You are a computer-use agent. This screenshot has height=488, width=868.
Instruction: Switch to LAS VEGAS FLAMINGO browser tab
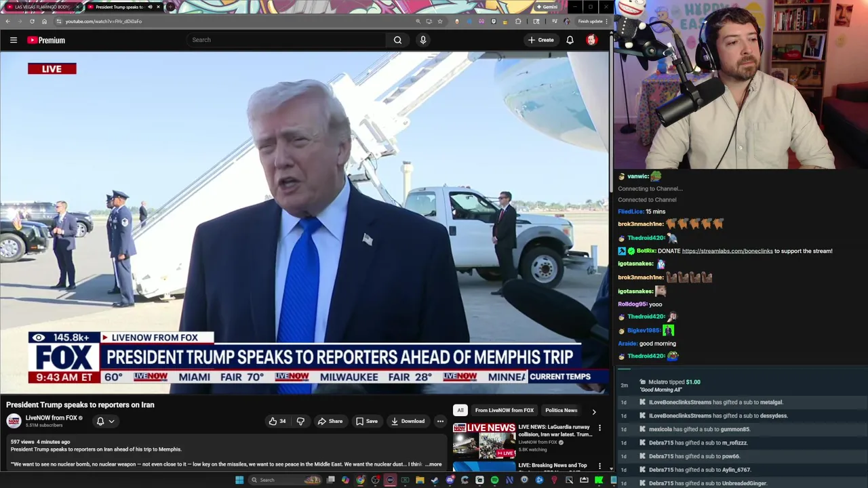click(x=41, y=7)
